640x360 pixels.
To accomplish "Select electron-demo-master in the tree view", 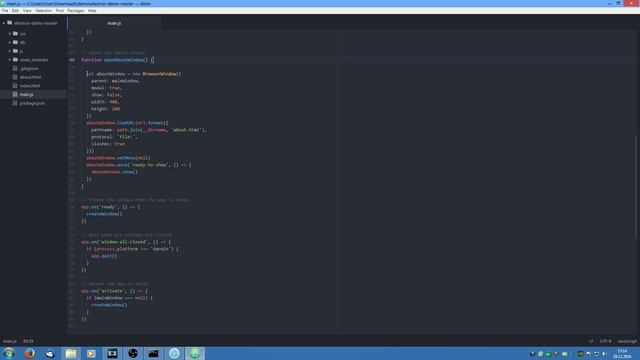I will [36, 23].
